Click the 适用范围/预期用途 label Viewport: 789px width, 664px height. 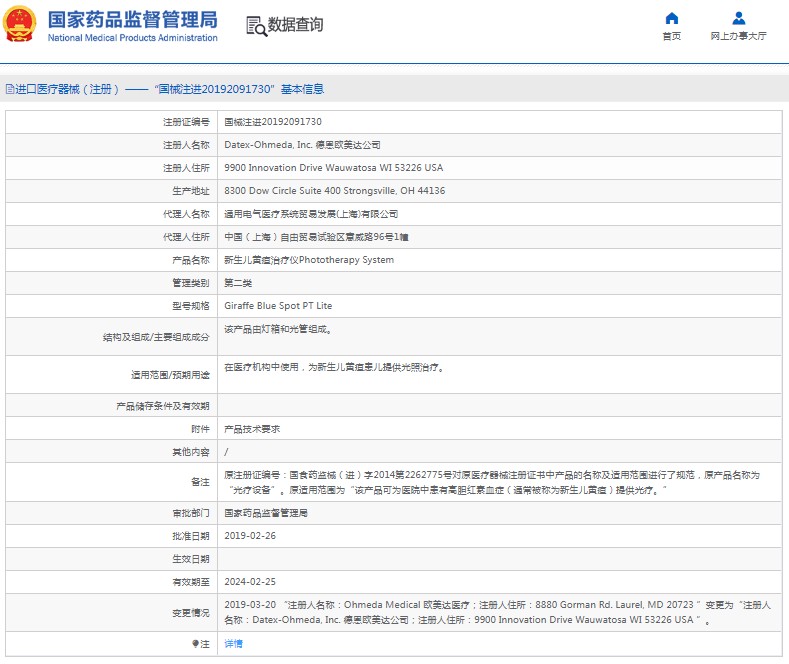[170, 375]
